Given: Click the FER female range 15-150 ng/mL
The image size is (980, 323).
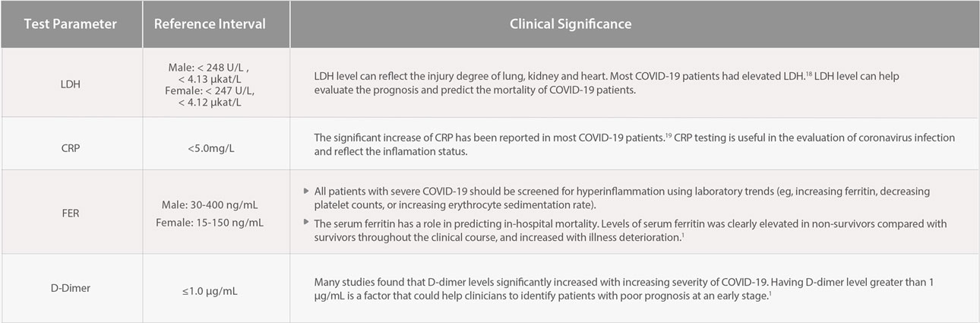Looking at the screenshot, I should coord(210,221).
